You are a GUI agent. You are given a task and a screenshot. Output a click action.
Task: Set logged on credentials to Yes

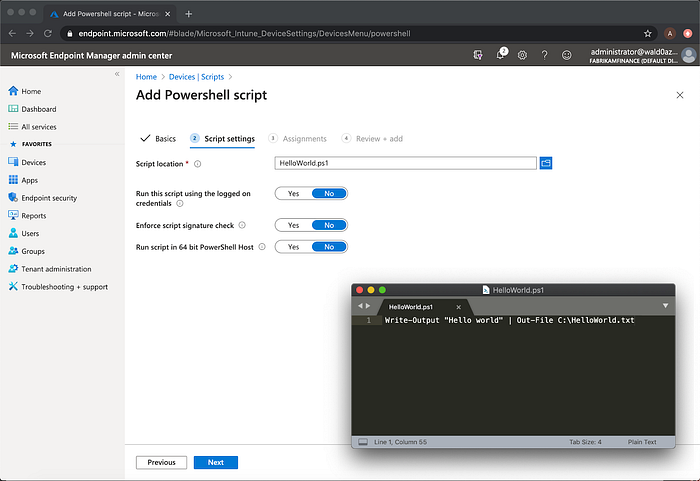pyautogui.click(x=293, y=193)
